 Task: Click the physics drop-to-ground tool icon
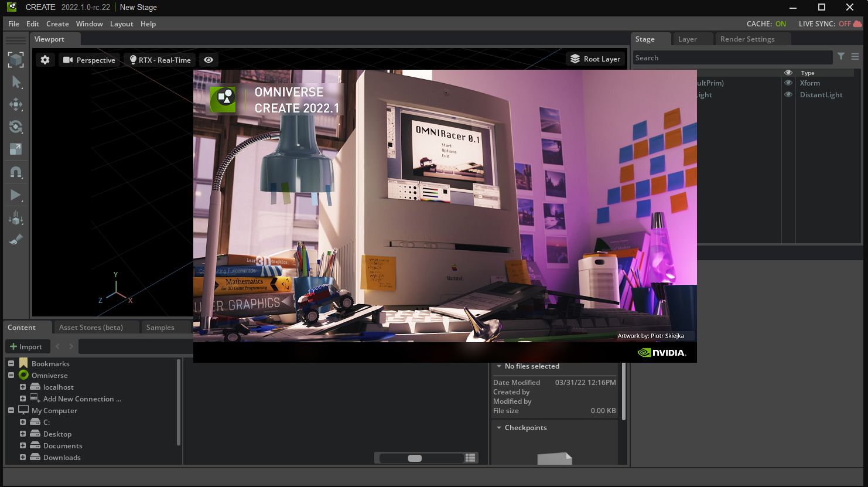16,218
